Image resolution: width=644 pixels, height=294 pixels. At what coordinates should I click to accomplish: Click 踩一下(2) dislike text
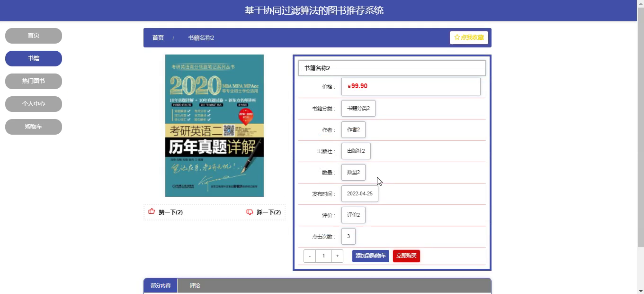click(x=268, y=212)
